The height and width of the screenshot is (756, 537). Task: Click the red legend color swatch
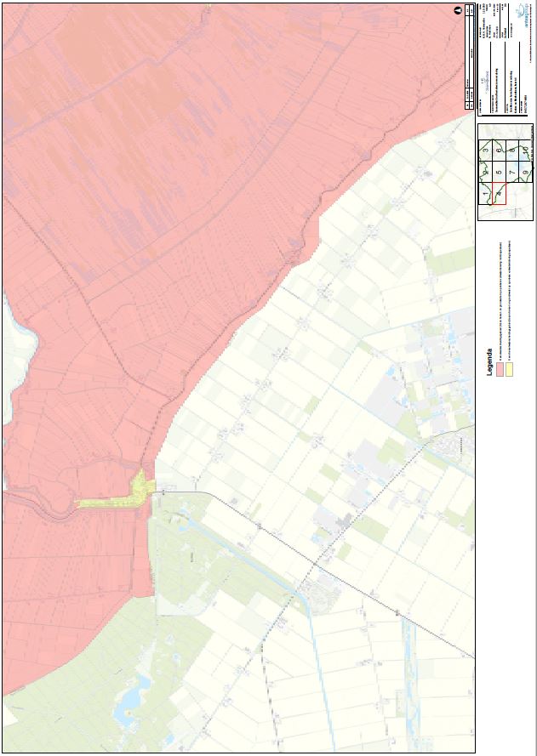coord(499,370)
